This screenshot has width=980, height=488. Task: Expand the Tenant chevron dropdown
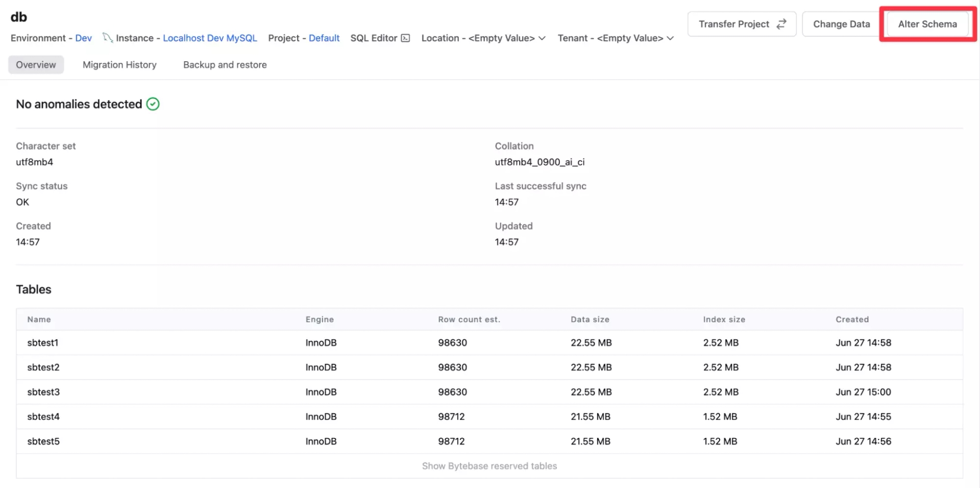pos(670,38)
